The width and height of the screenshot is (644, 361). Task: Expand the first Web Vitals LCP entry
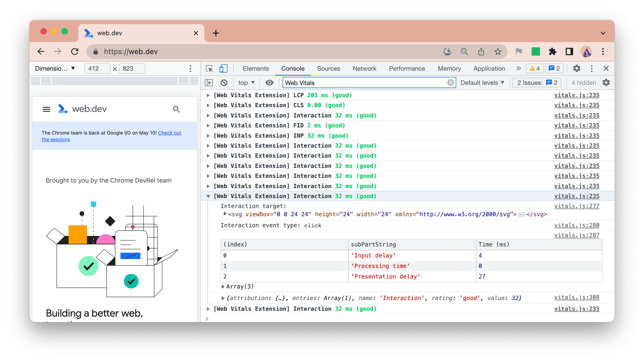tap(208, 95)
